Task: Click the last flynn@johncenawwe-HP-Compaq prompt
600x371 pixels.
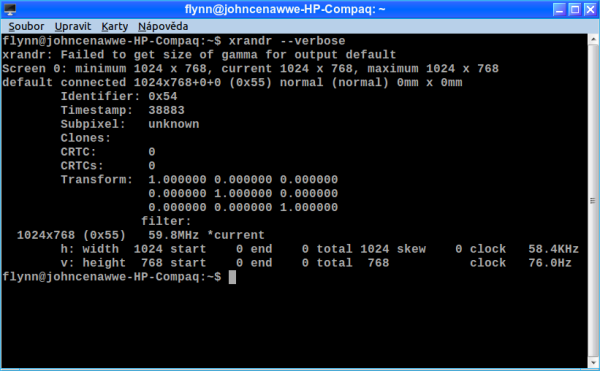Action: 112,277
